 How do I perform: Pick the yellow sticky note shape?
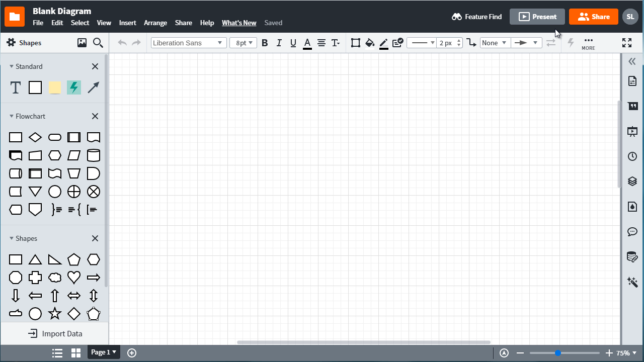[55, 87]
